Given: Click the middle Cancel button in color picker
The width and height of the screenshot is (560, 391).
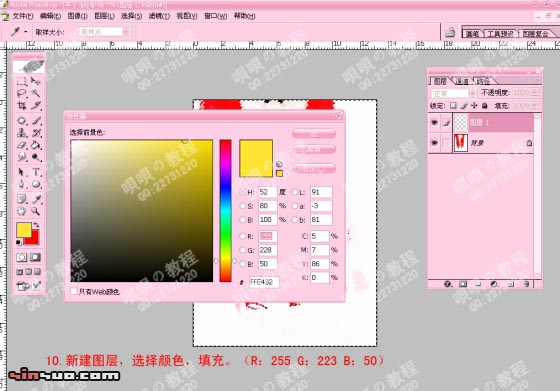Looking at the screenshot, I should (x=314, y=149).
